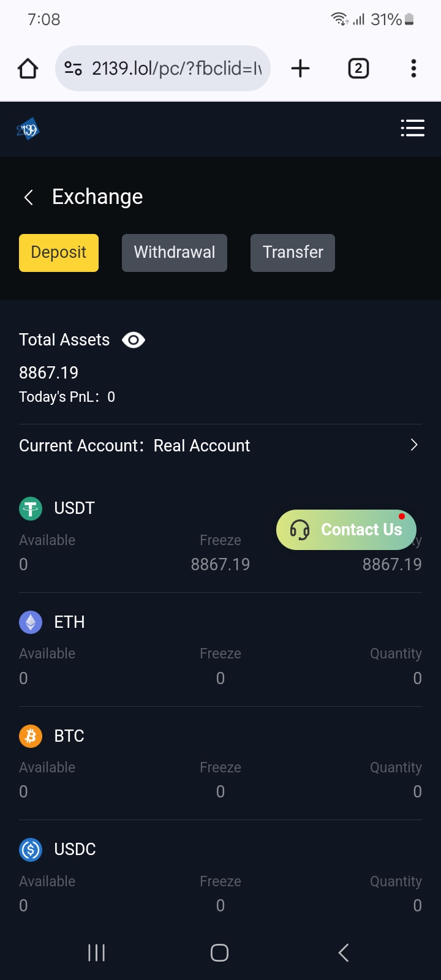This screenshot has height=980, width=441.
Task: Open the site info icon in address bar
Action: tap(73, 69)
